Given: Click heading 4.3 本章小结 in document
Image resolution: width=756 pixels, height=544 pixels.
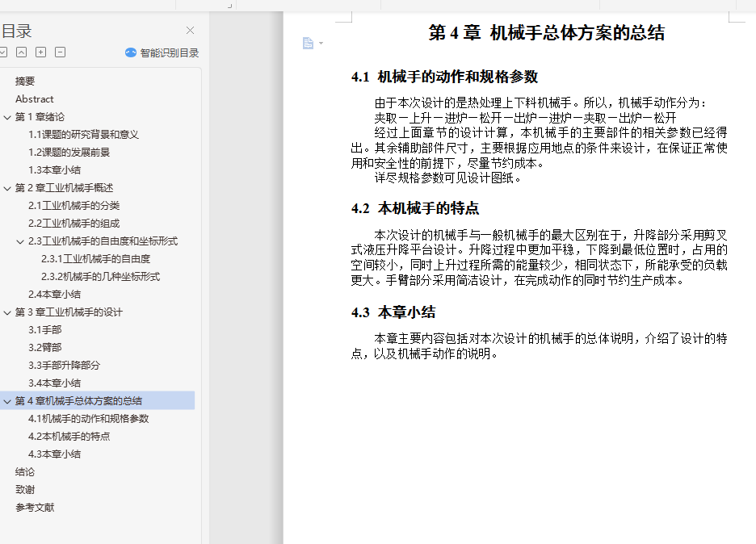Looking at the screenshot, I should (x=393, y=312).
